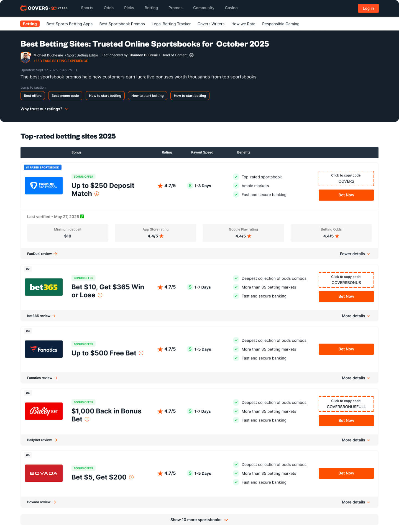Click Bet Now for Bally Bet
The image size is (399, 532).
[346, 421]
